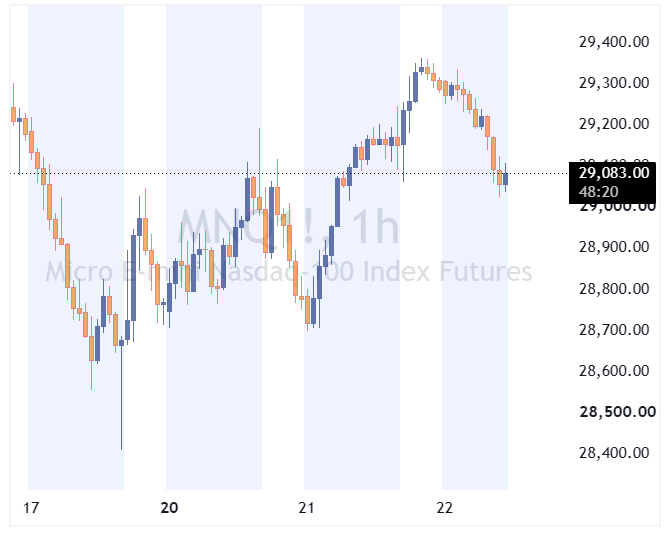Click the latest blue candle at dotted price line
Image resolution: width=670 pixels, height=537 pixels.
(x=505, y=179)
